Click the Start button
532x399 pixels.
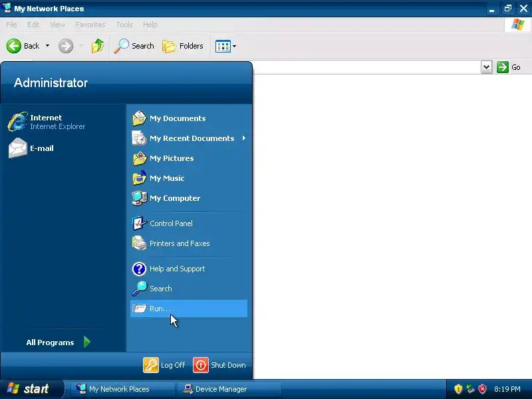point(31,389)
